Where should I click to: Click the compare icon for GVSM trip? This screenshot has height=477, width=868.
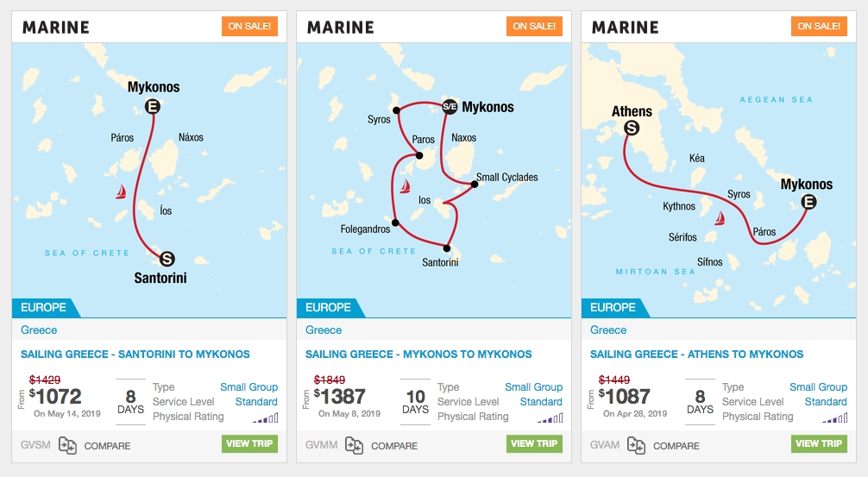pos(67,445)
